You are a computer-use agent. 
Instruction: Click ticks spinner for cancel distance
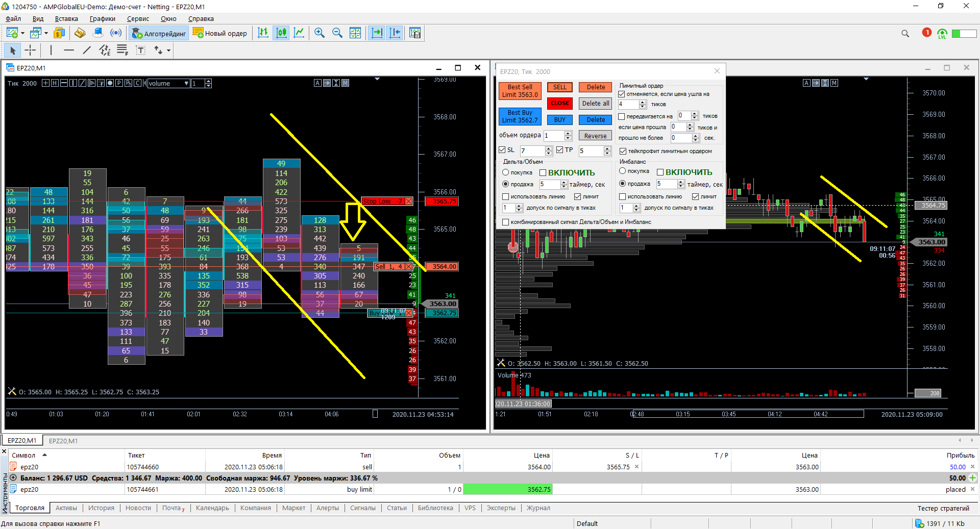643,105
